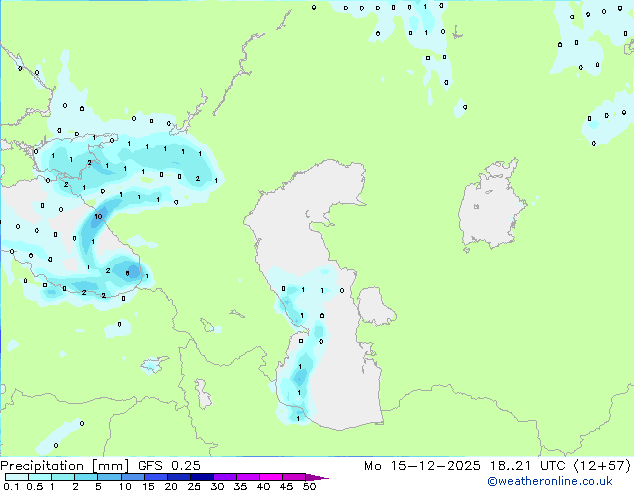This screenshot has width=634, height=490.
Task: Select the 10 mm legend color swatch
Action: [132, 477]
